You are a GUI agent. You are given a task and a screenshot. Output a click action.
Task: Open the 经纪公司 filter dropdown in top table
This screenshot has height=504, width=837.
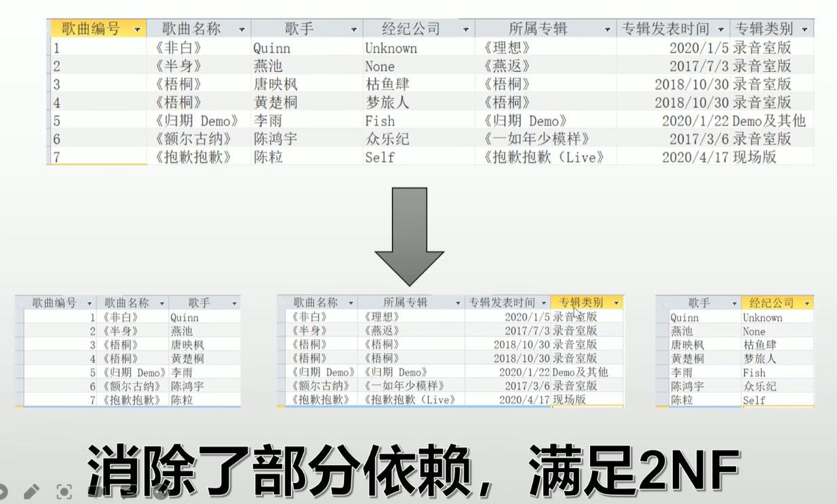(465, 28)
